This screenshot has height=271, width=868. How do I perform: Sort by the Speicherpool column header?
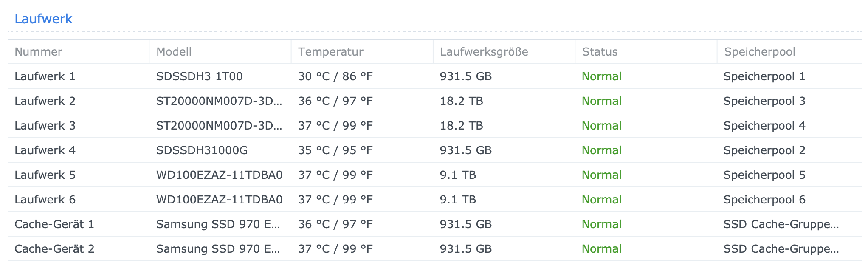point(760,52)
